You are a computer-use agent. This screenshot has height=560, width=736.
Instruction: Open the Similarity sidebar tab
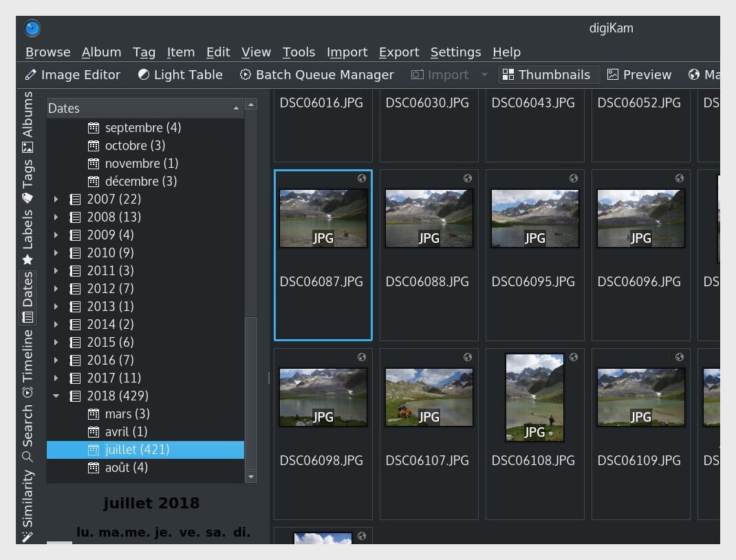click(28, 506)
